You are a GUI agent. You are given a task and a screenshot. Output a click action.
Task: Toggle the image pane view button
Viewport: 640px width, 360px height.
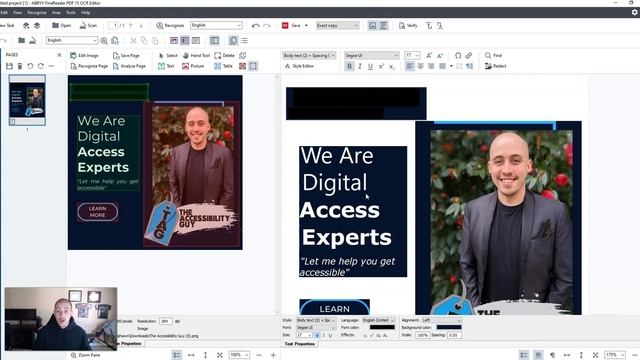click(372, 25)
